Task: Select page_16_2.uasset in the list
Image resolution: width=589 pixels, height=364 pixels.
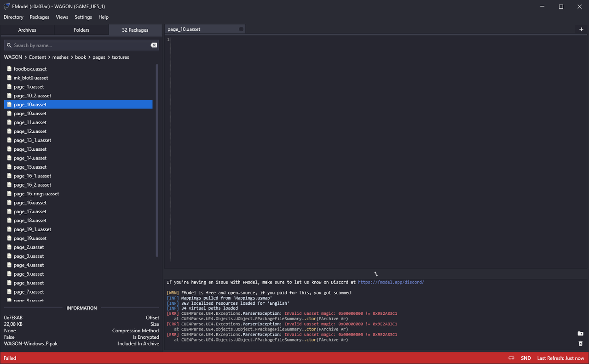Action: pos(78,185)
